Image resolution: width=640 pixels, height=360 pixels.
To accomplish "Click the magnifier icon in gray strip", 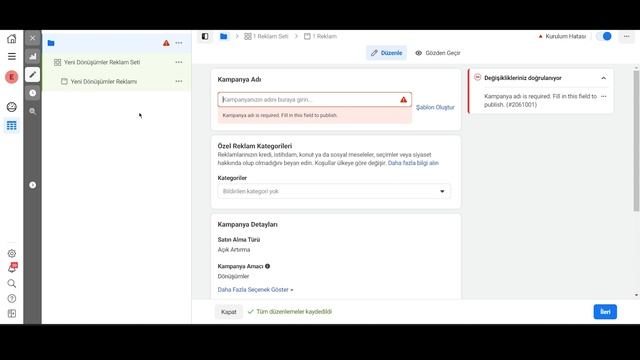I will 33,111.
